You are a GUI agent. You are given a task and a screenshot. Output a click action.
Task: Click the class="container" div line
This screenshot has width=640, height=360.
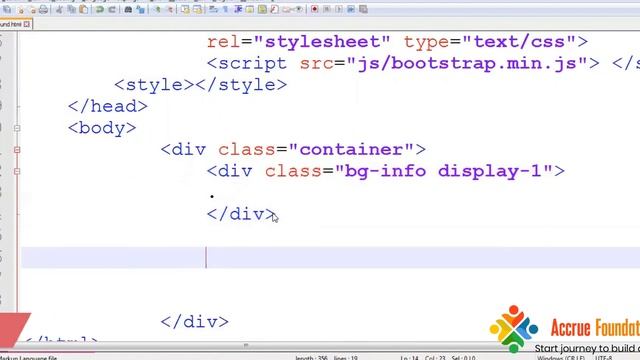(293, 150)
